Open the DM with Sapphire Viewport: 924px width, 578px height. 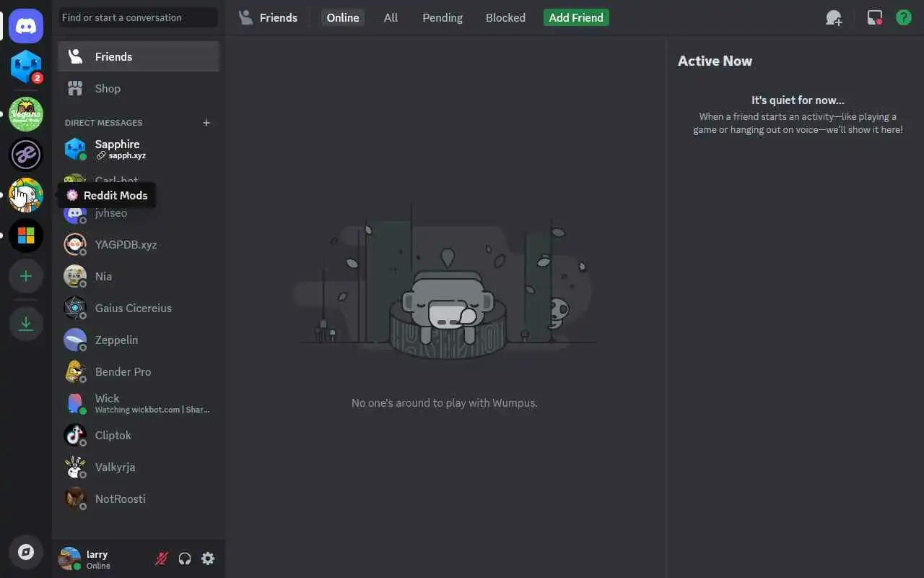point(139,149)
